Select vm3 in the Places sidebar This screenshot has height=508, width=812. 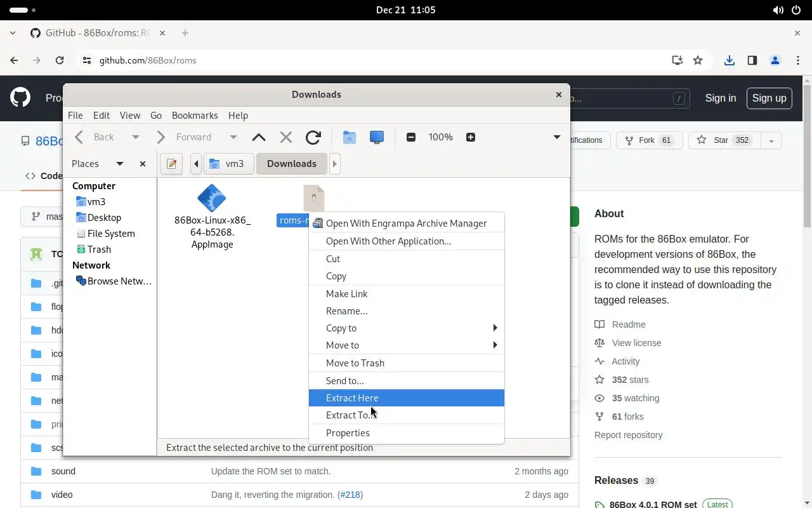(x=96, y=202)
